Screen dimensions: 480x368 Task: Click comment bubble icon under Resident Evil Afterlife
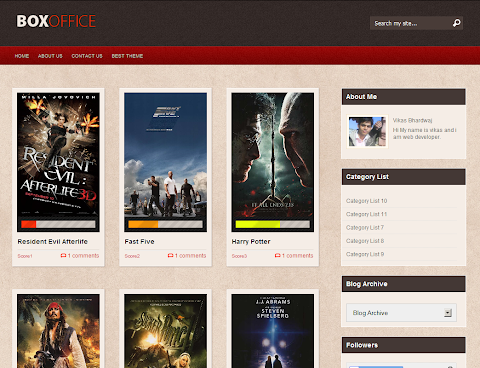[63, 255]
